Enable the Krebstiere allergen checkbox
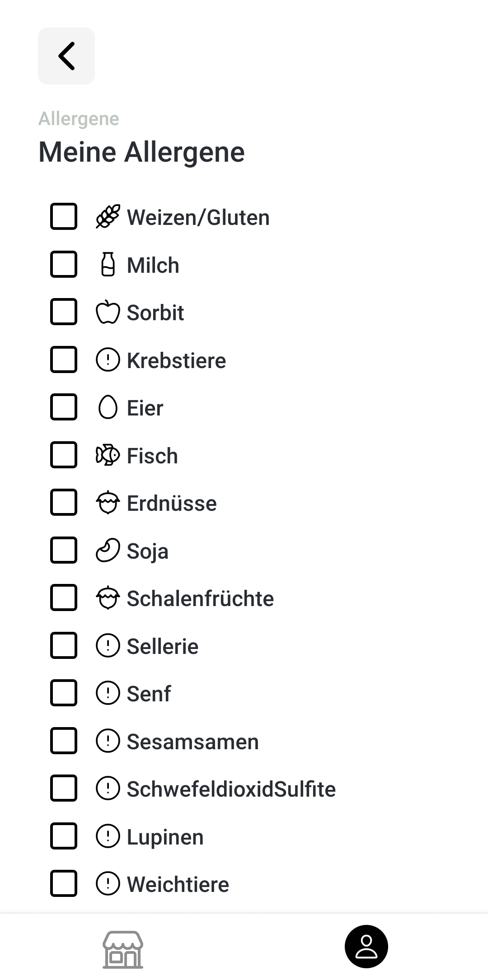The height and width of the screenshot is (980, 488). coord(64,359)
